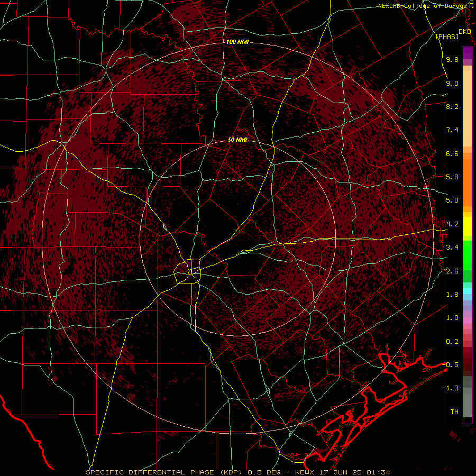Click the yellow highway loop around the city

point(188,271)
